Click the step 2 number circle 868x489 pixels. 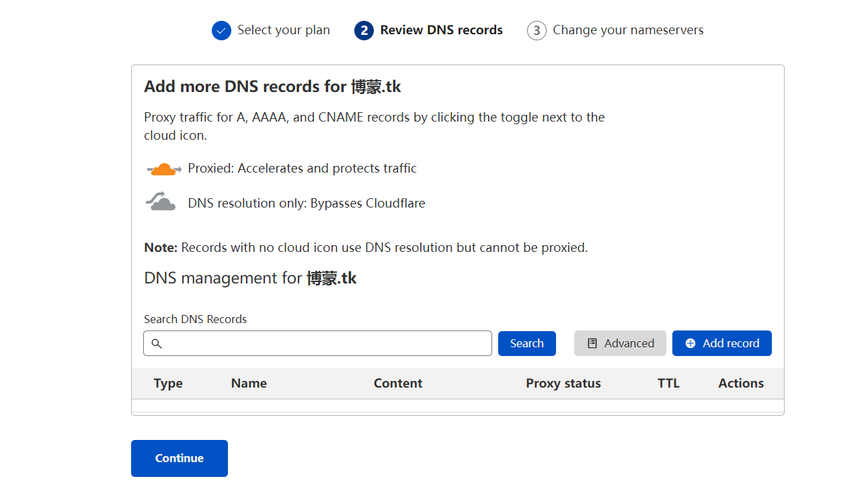pos(364,30)
